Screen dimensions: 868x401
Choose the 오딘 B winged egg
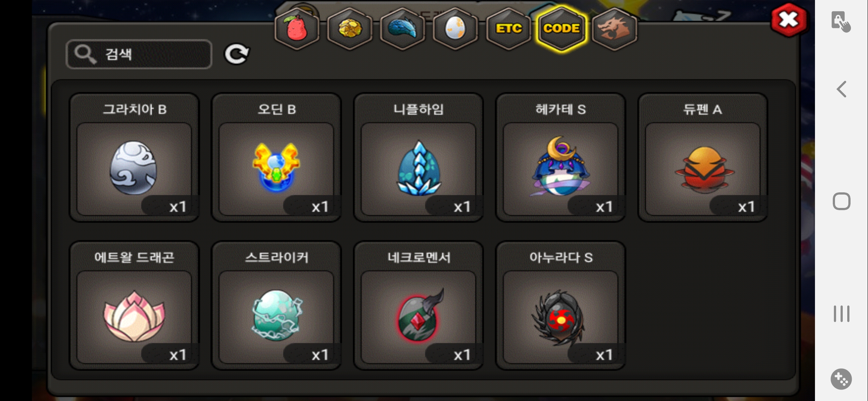tap(276, 157)
